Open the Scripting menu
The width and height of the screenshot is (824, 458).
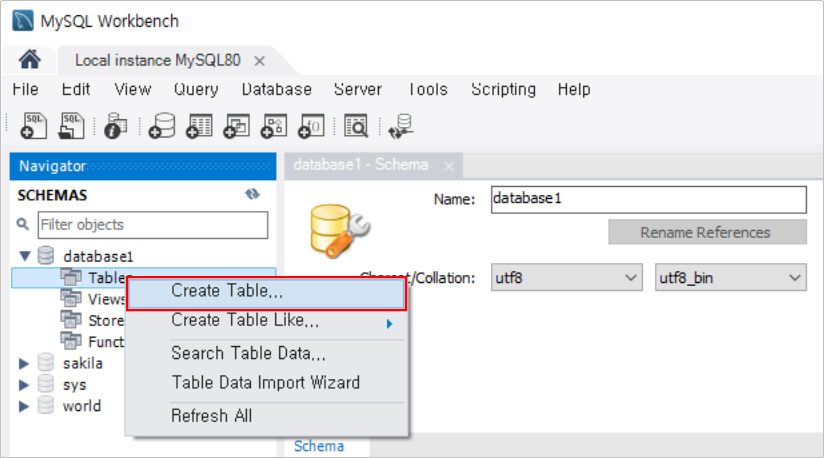pyautogui.click(x=503, y=89)
